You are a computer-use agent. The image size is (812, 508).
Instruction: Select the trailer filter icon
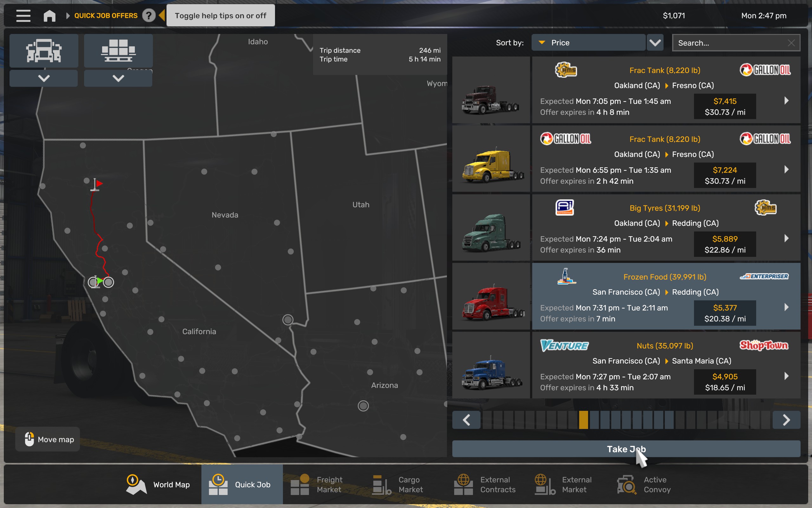[x=118, y=51]
